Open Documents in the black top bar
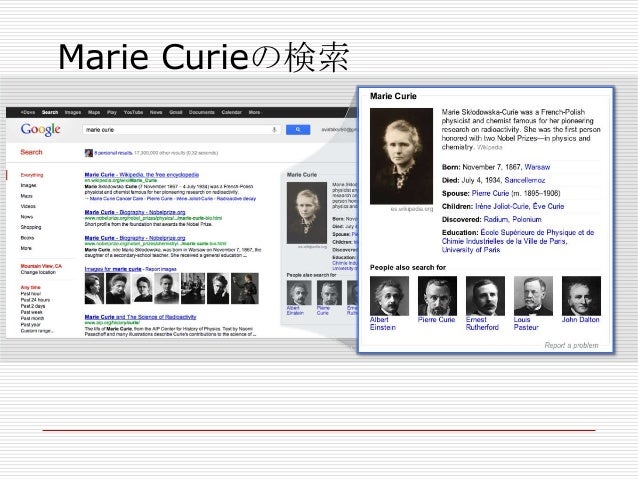638x479 pixels. coord(202,112)
